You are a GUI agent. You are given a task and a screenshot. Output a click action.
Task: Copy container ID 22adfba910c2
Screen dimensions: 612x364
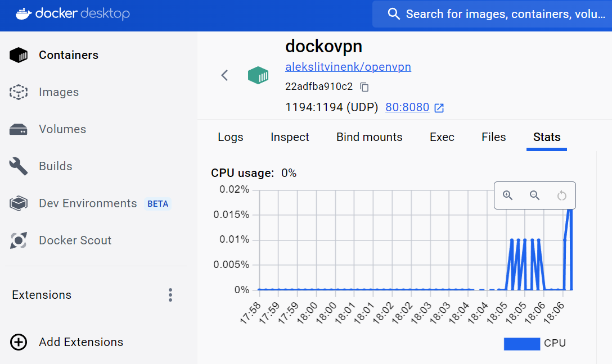364,87
